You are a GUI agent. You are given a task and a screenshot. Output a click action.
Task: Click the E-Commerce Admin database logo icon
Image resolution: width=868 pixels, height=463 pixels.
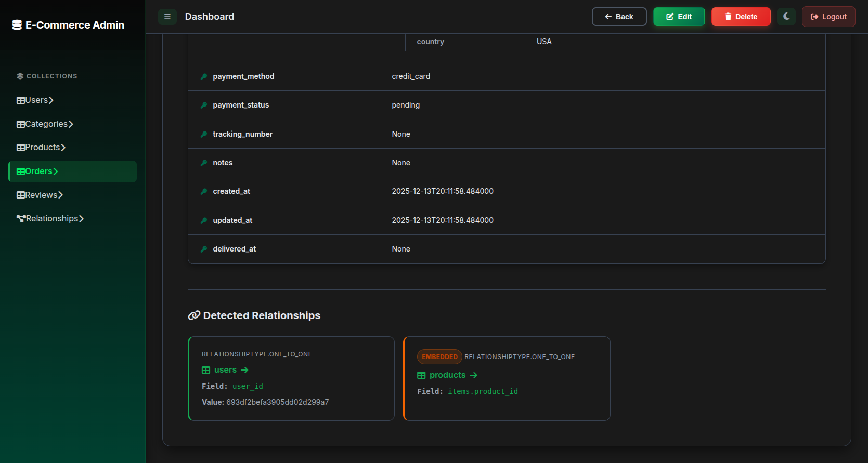(17, 25)
